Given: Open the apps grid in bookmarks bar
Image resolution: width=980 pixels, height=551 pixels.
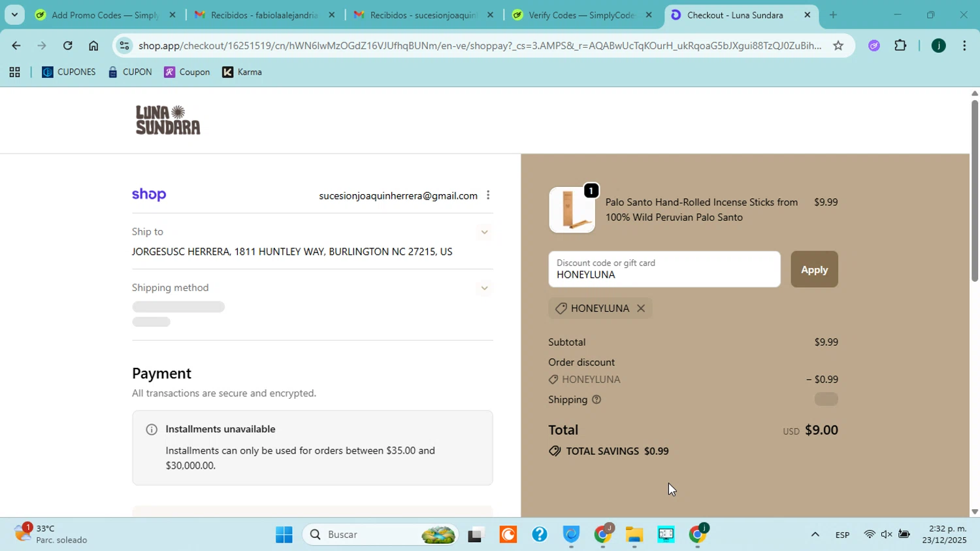Looking at the screenshot, I should pos(14,73).
